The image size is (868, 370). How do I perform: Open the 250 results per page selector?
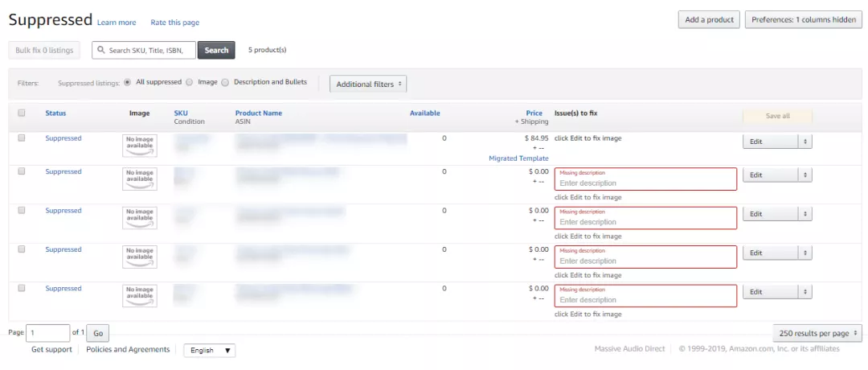[x=817, y=334]
